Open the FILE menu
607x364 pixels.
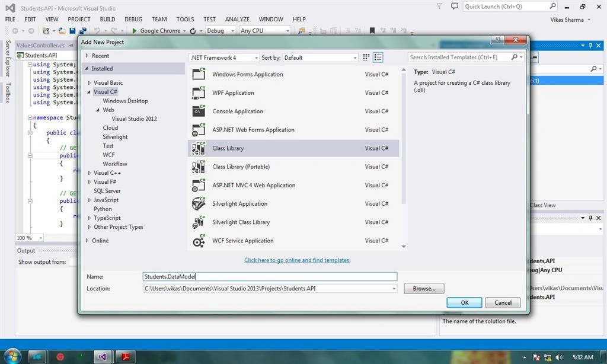pyautogui.click(x=11, y=19)
